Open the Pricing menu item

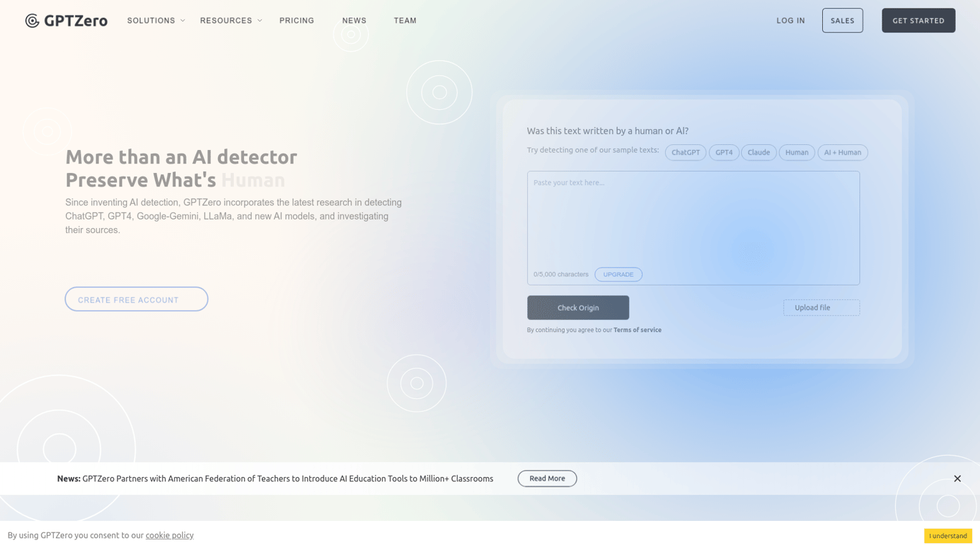[x=297, y=21]
